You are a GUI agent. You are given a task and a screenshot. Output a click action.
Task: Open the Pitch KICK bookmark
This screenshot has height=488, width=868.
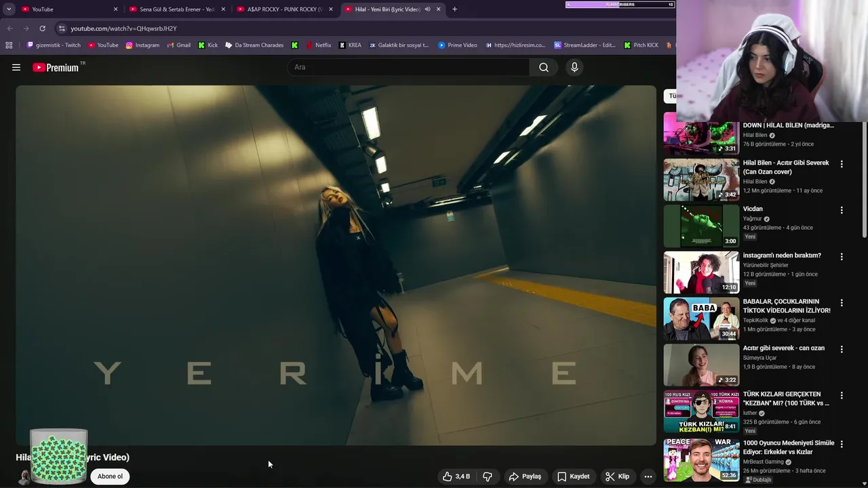[641, 45]
